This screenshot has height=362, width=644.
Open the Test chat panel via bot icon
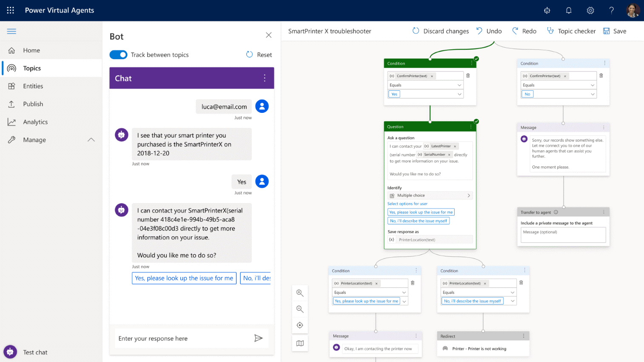[x=9, y=351]
